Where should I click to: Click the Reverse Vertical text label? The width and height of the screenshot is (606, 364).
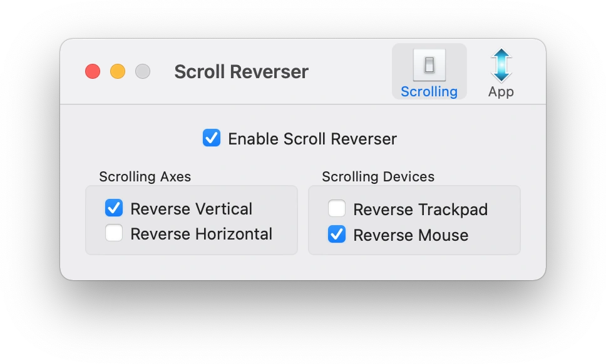pos(191,209)
